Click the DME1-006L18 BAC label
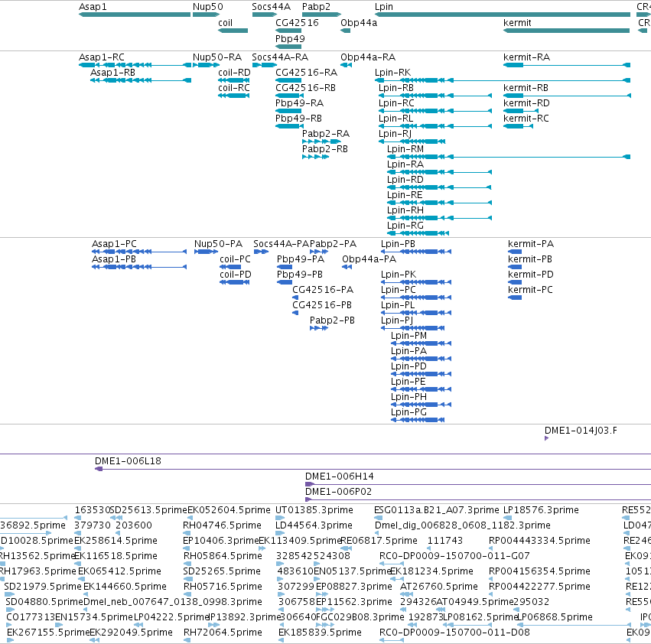651x644 pixels. click(x=128, y=461)
